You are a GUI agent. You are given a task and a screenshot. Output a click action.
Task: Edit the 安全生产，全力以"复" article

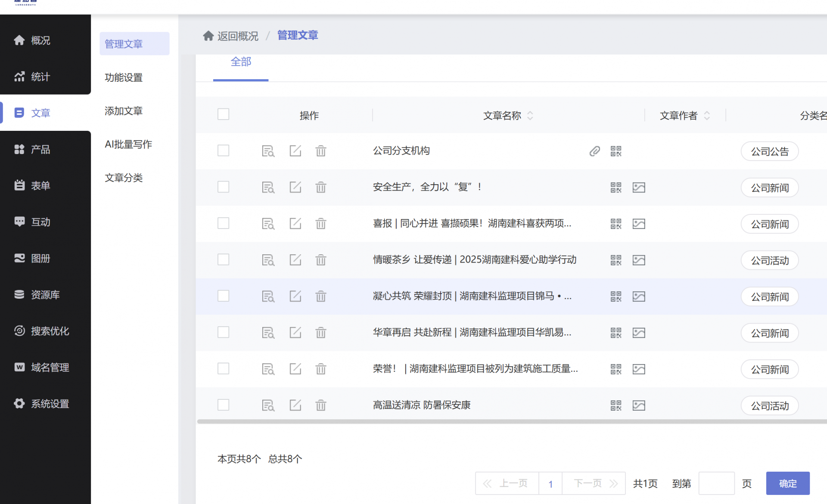pyautogui.click(x=295, y=187)
